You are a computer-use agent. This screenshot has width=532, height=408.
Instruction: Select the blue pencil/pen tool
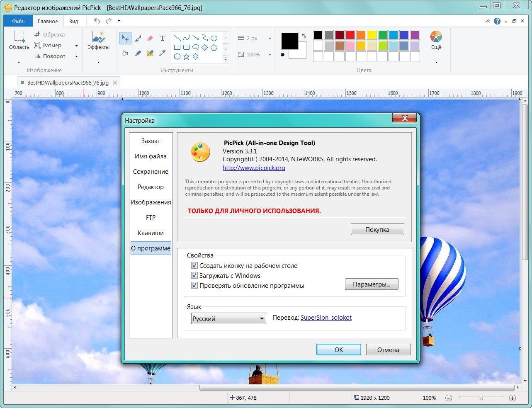point(138,53)
